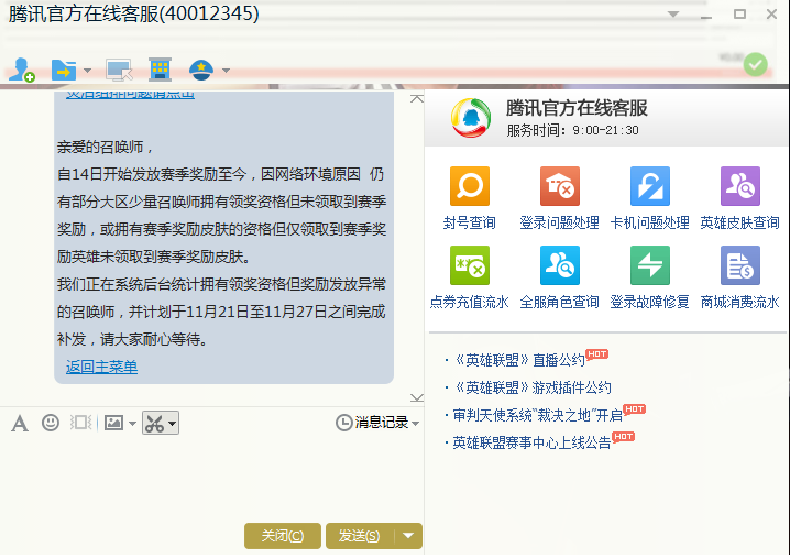
Task: Click the 关闭(C) button
Action: (282, 535)
